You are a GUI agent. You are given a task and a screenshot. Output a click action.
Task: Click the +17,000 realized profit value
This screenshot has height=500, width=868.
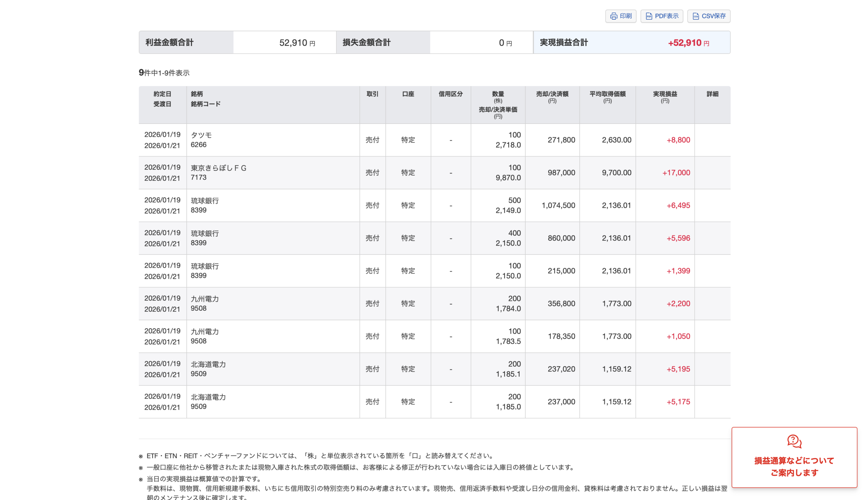click(x=676, y=173)
